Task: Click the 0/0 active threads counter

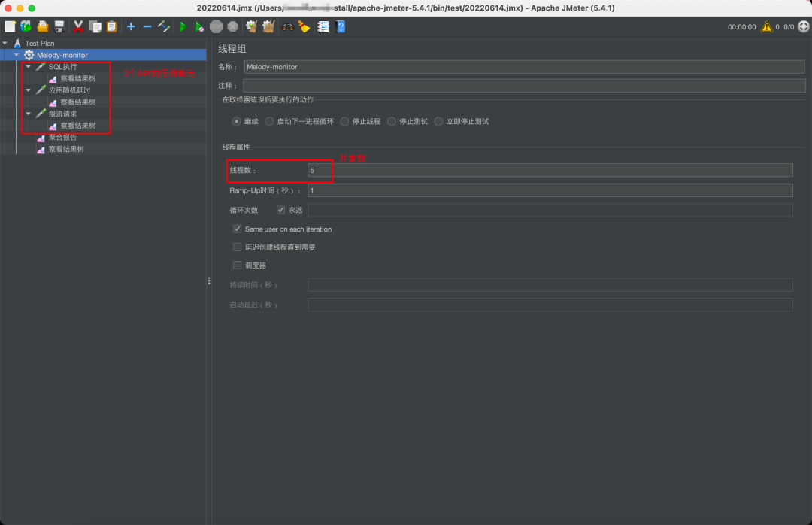Action: tap(789, 27)
